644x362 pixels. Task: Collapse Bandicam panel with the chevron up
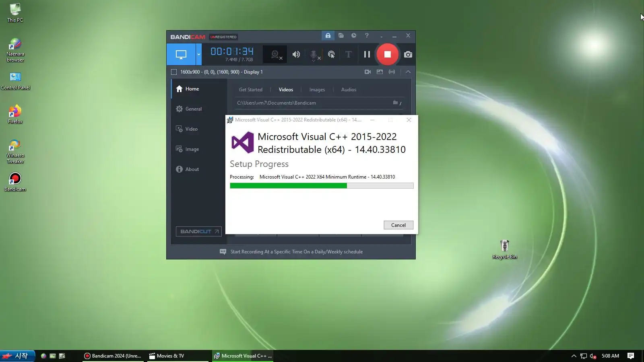(x=408, y=72)
